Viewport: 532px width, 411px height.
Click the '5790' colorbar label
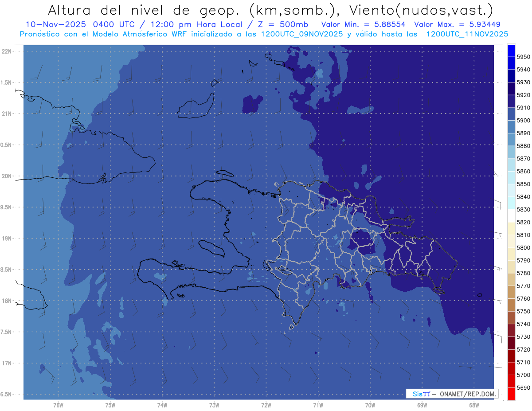[523, 260]
